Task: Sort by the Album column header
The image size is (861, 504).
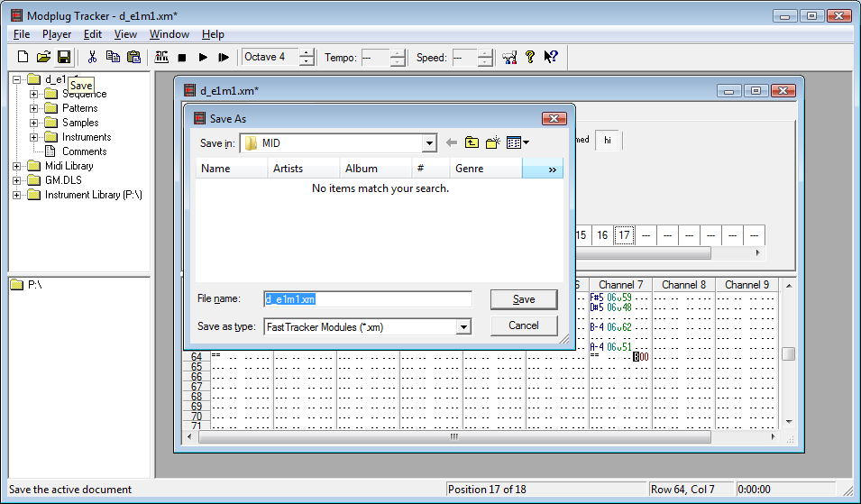Action: click(376, 169)
